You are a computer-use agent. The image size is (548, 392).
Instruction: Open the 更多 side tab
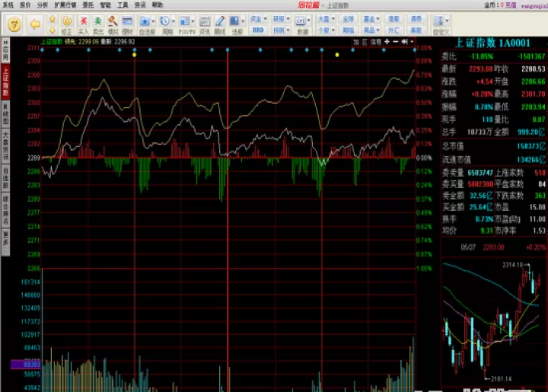(x=5, y=242)
